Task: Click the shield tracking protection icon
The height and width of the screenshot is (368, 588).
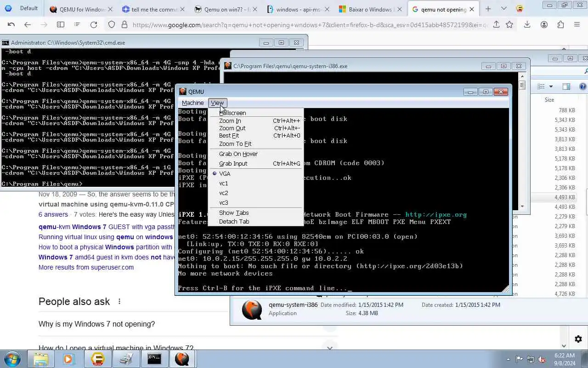Action: [x=112, y=25]
